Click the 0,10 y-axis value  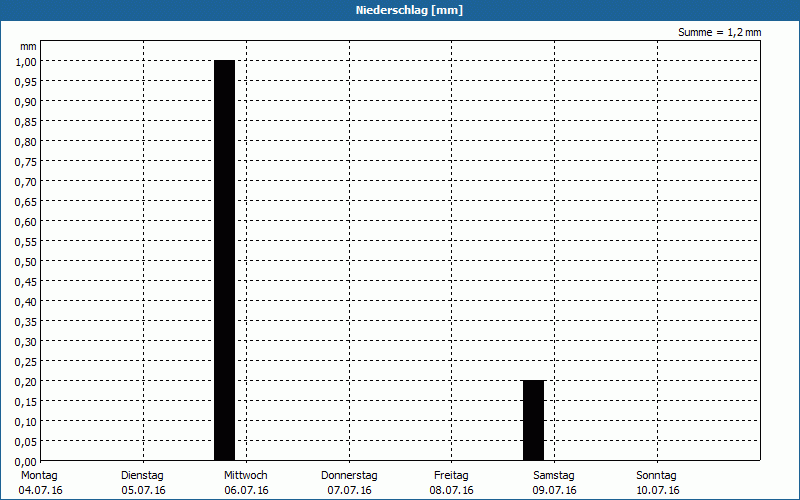pyautogui.click(x=26, y=422)
